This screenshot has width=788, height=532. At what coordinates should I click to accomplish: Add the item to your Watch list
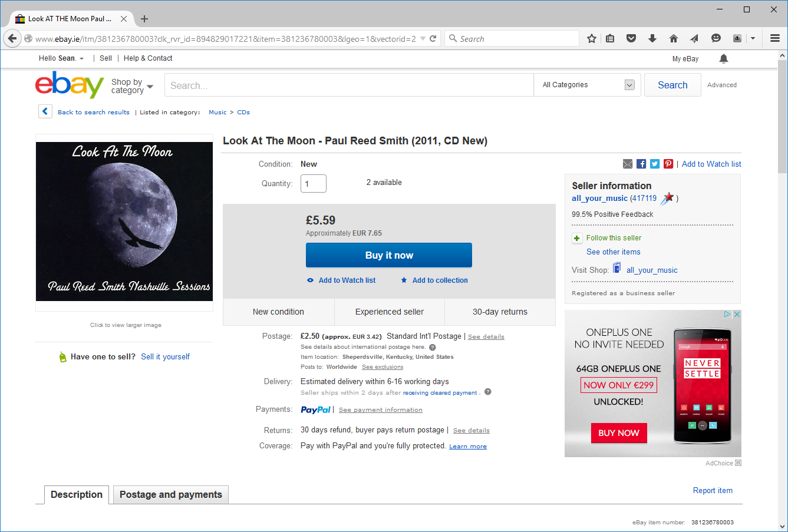click(x=347, y=280)
